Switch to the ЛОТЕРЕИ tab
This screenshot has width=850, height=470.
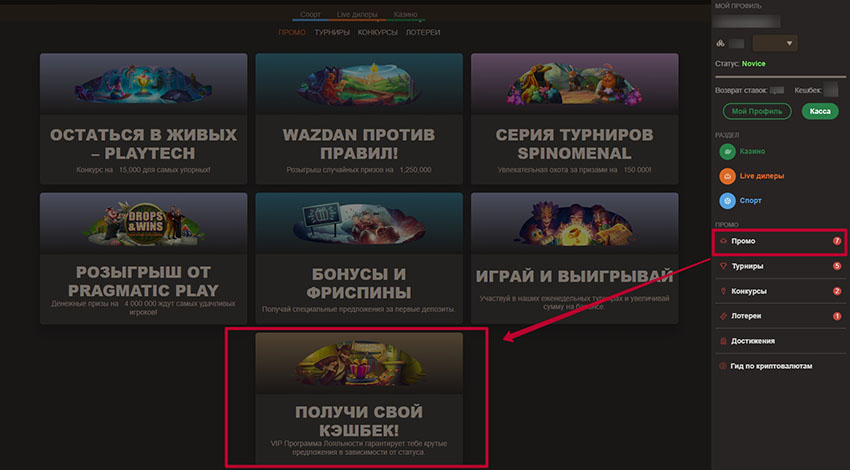423,33
